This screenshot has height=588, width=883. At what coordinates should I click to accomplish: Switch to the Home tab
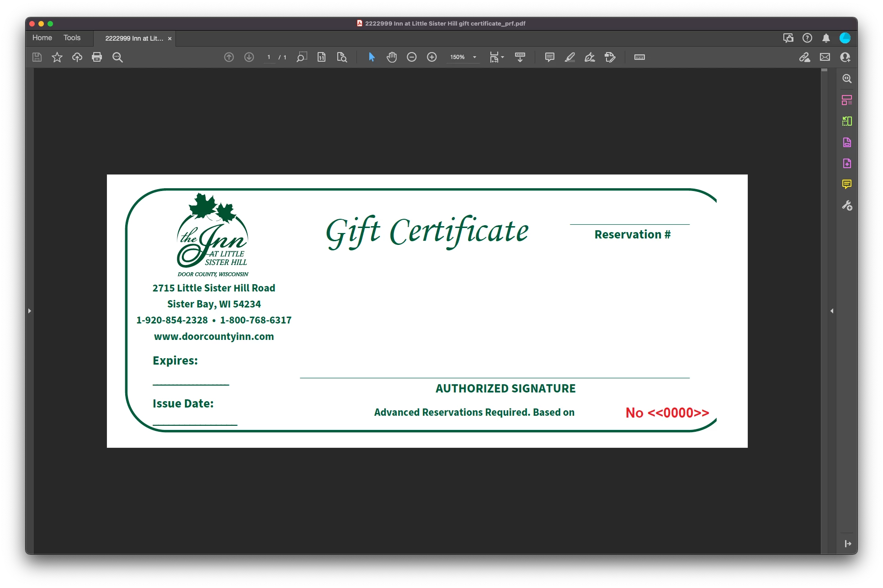pos(42,38)
